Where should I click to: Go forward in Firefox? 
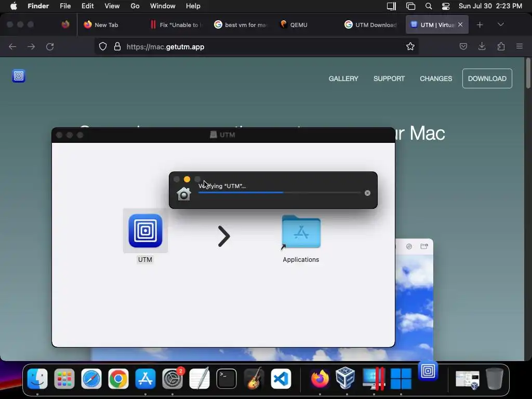tap(31, 46)
